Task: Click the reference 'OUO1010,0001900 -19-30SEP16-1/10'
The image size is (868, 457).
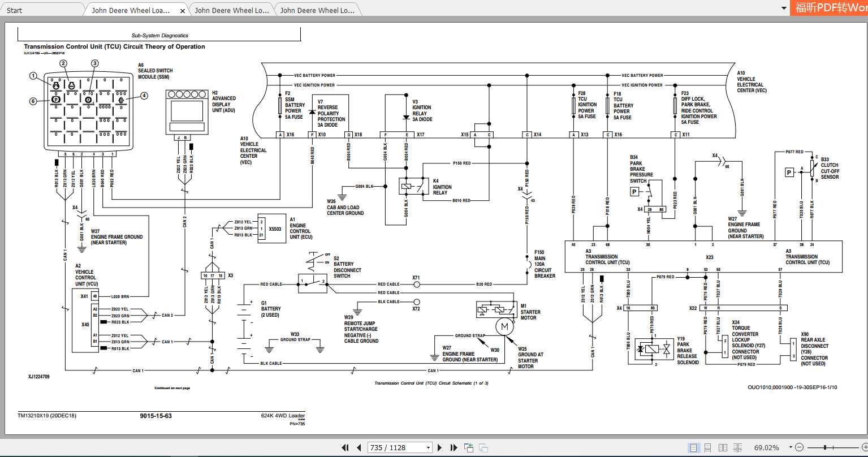Action: [x=792, y=387]
